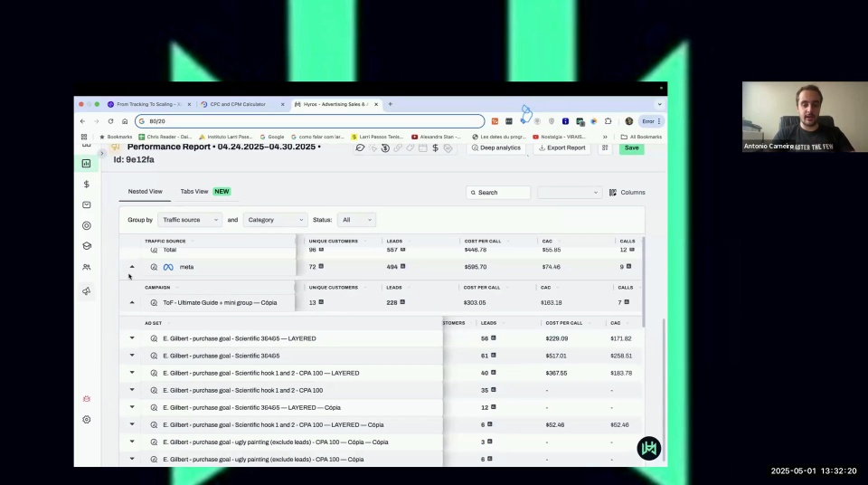Open the graduation cap sidebar icon
Viewport: 868px width, 485px height.
[x=87, y=246]
